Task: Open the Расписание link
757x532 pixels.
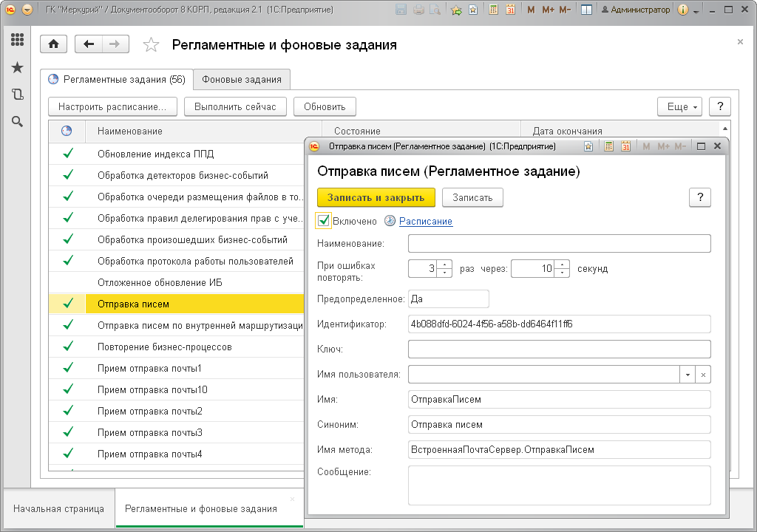Action: click(425, 221)
